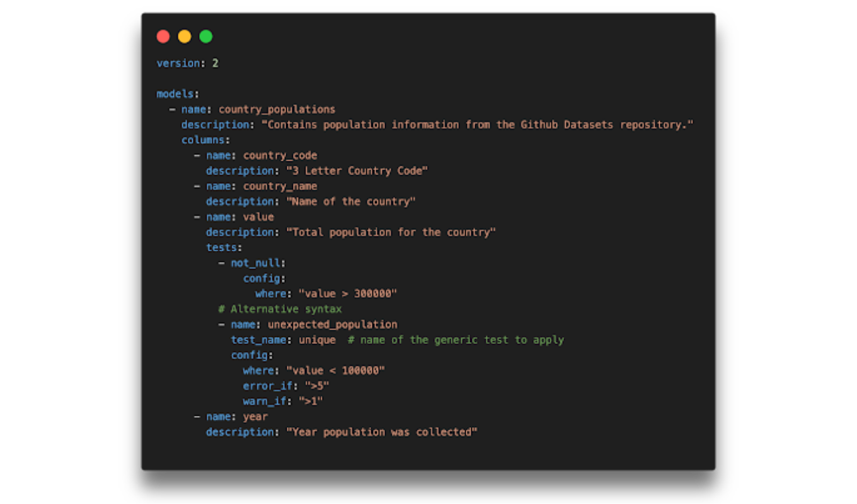The height and width of the screenshot is (504, 857).
Task: Click the yellow minimize window button
Action: point(185,37)
